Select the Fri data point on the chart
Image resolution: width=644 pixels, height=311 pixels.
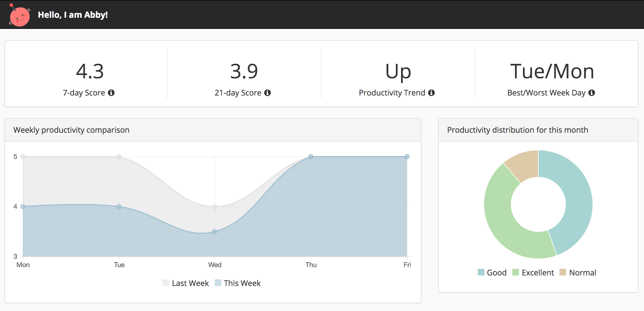point(407,157)
